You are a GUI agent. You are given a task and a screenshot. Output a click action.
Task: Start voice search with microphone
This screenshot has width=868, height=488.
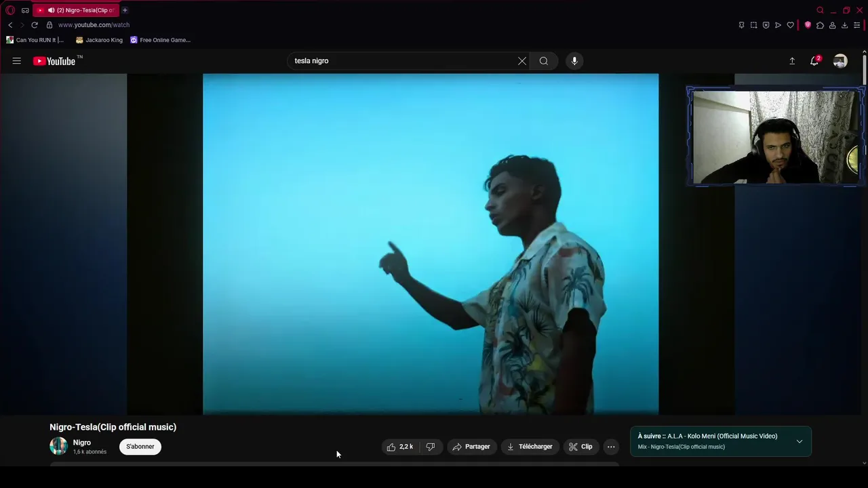click(x=574, y=61)
